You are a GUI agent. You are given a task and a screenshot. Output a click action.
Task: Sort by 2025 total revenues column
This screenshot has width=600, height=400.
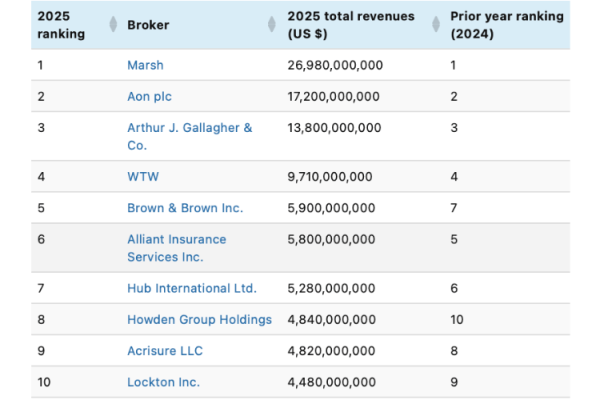(436, 24)
